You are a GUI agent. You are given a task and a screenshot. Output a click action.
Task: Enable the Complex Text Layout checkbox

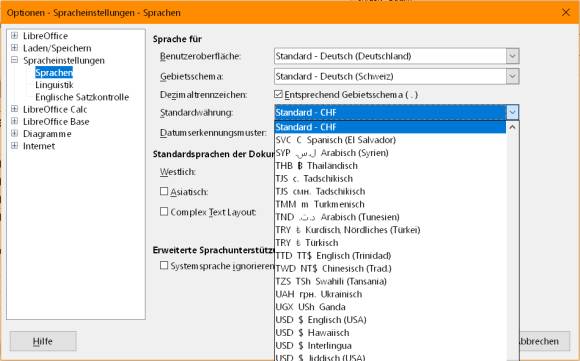[x=164, y=212]
